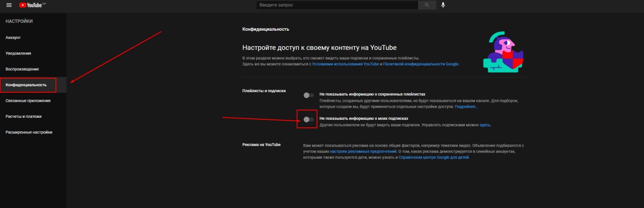Open 'Связанные приложения' section
The height and width of the screenshot is (208, 644).
tap(33, 101)
